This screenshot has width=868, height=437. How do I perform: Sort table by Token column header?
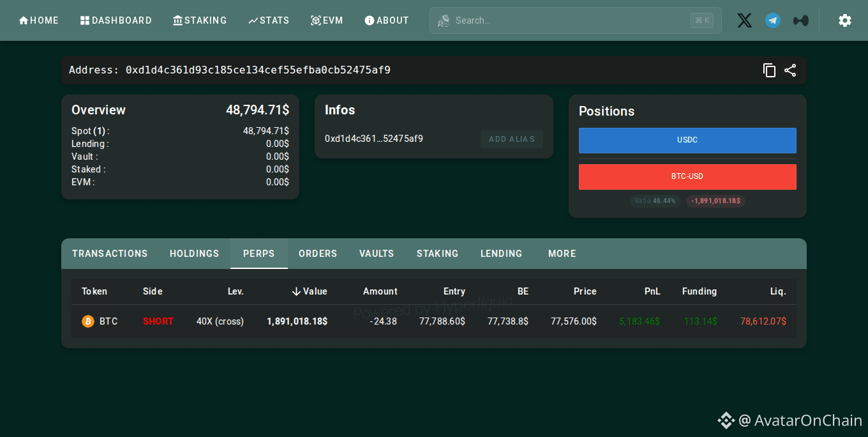[94, 291]
